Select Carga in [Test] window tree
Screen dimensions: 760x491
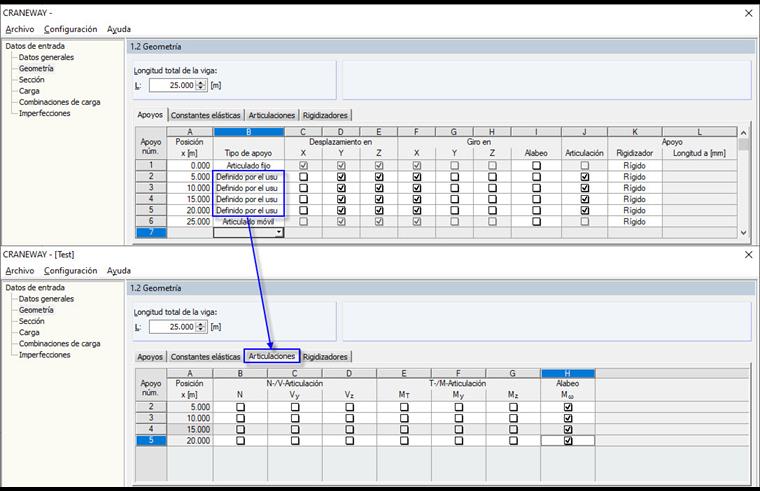coord(29,332)
